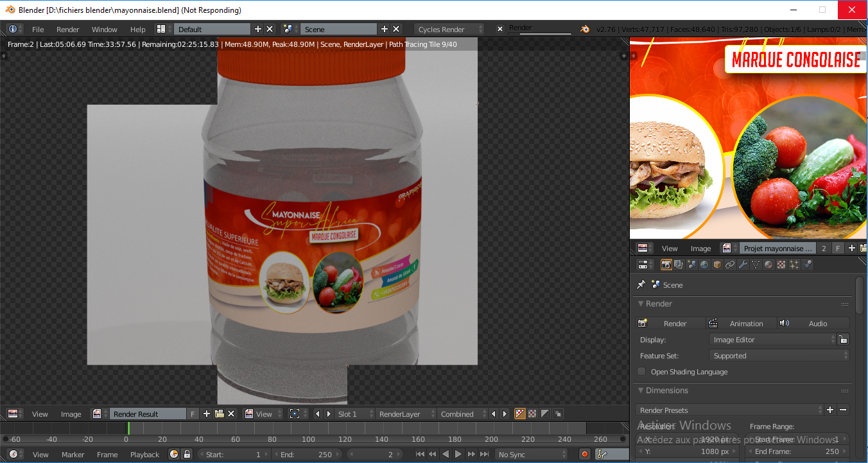Toggle automatic keyframe record button
Image resolution: width=868 pixels, height=463 pixels.
coord(584,454)
